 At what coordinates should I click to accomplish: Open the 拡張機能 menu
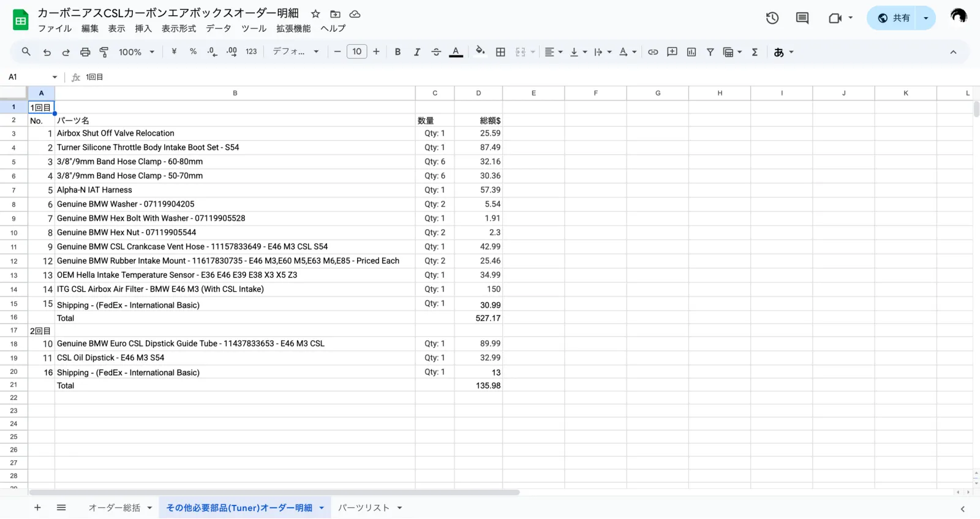(293, 28)
